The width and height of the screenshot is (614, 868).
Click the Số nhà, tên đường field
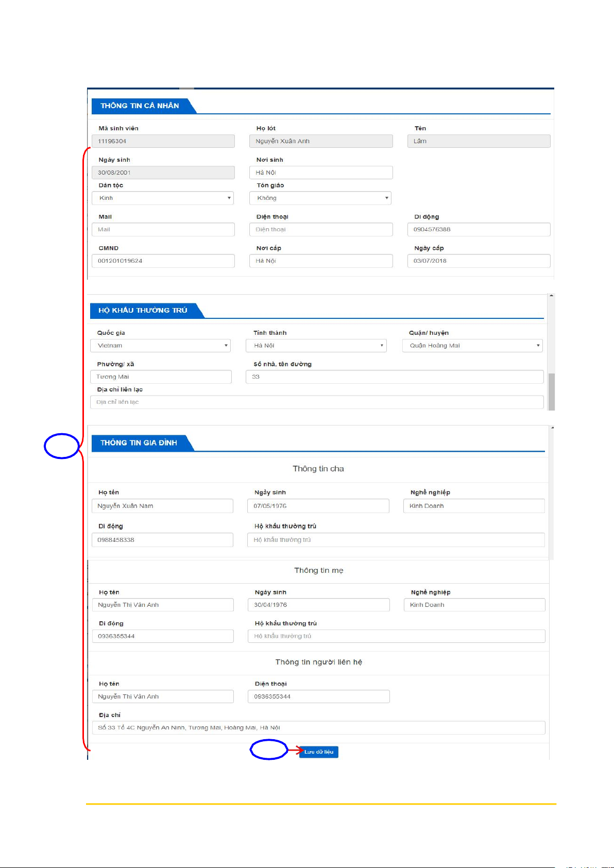pyautogui.click(x=395, y=377)
